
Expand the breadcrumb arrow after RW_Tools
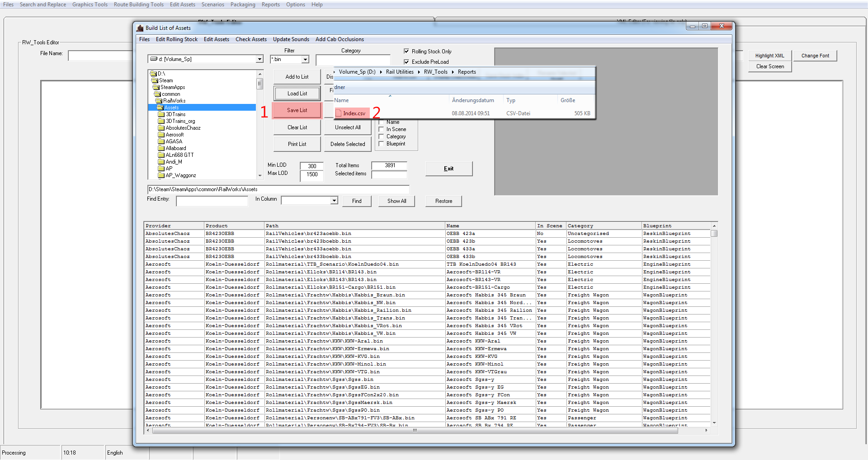coord(453,72)
